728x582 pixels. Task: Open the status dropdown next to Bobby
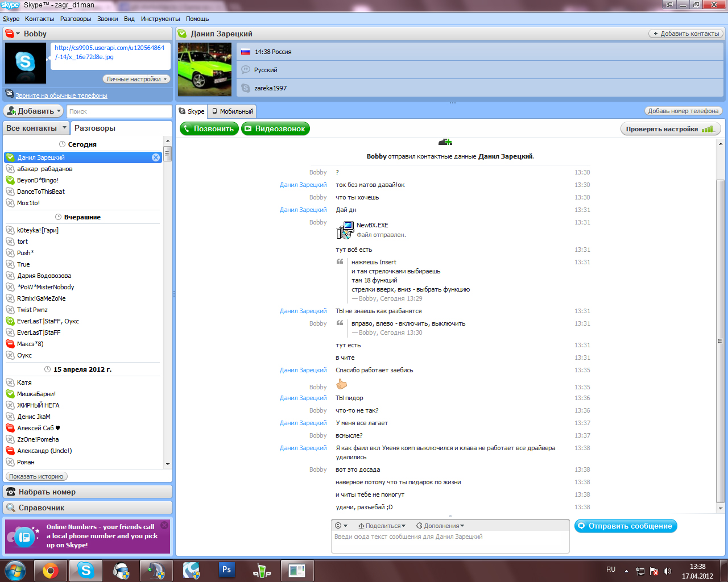coord(12,34)
